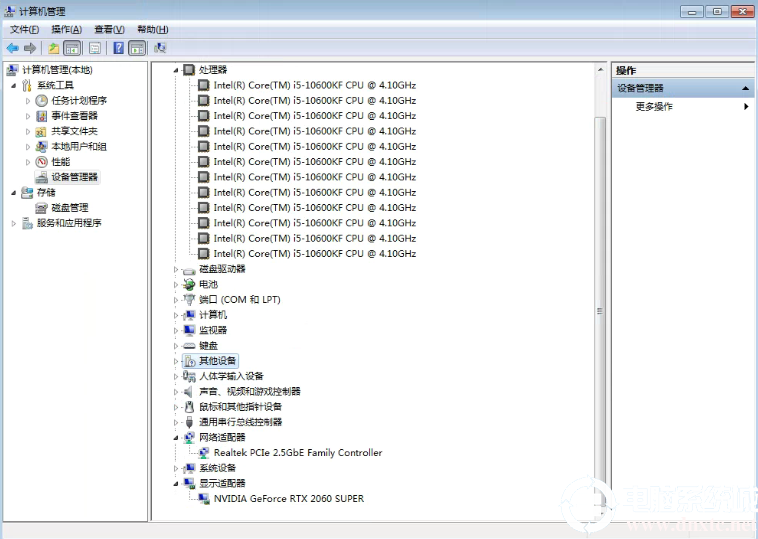758x539 pixels.
Task: Toggle the show/hide action pane icon
Action: (x=137, y=48)
